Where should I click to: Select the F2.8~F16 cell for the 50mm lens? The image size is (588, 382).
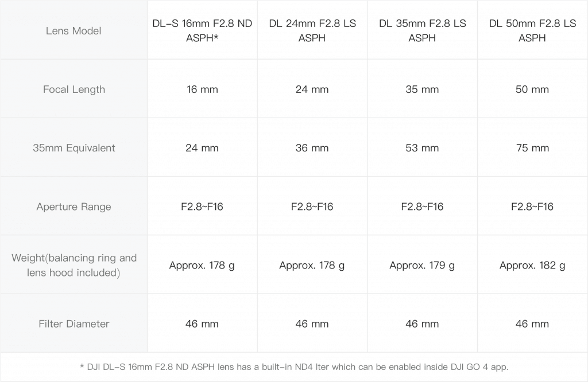[532, 206]
